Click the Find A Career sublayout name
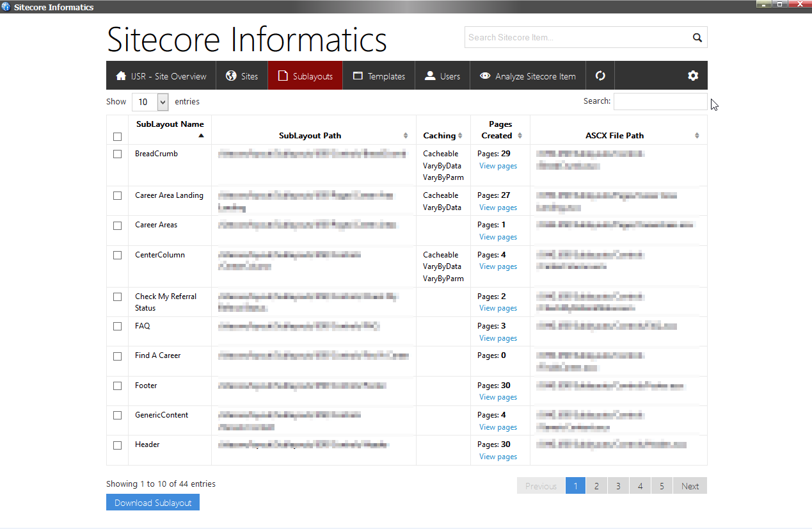Viewport: 812px width, 529px height. pyautogui.click(x=157, y=355)
